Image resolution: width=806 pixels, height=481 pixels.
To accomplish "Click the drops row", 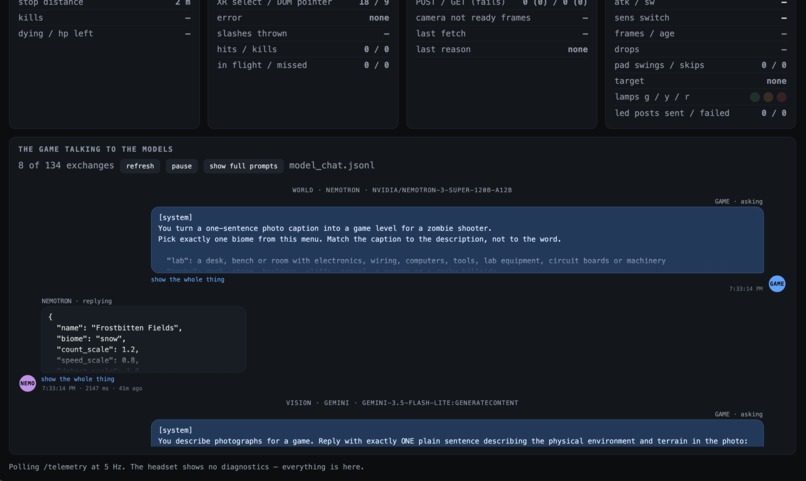I will [x=700, y=49].
